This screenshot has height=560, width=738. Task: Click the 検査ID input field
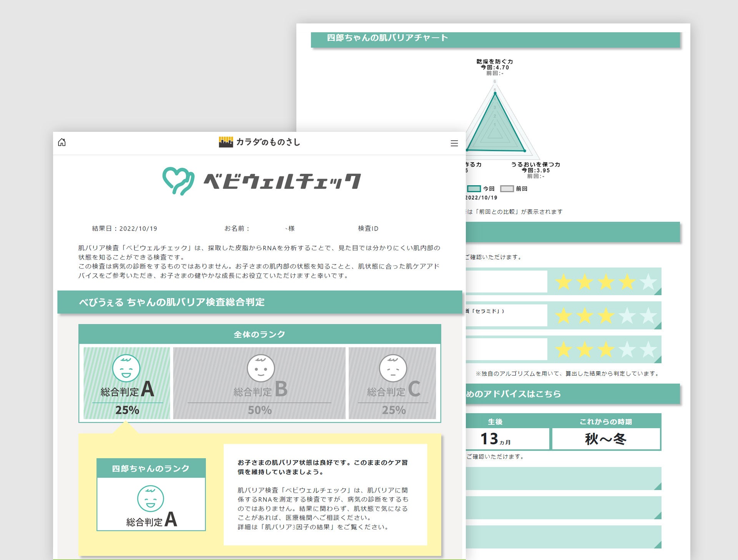[x=368, y=228]
